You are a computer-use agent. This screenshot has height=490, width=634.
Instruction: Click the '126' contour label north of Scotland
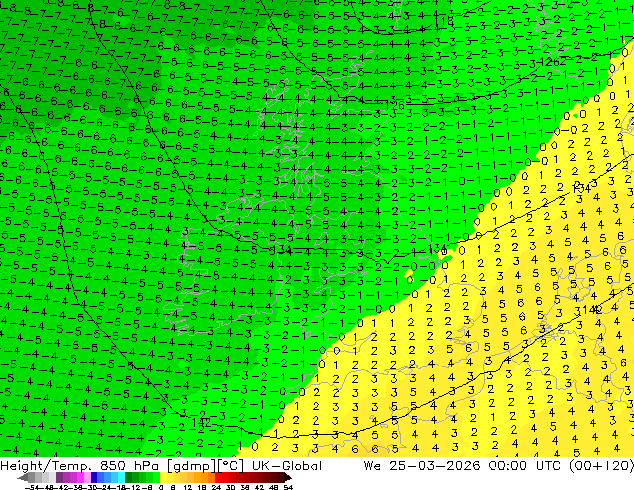[x=394, y=106]
